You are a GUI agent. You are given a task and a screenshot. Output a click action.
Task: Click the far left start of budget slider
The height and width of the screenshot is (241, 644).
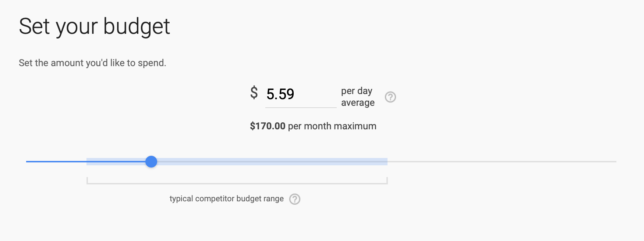pos(28,162)
